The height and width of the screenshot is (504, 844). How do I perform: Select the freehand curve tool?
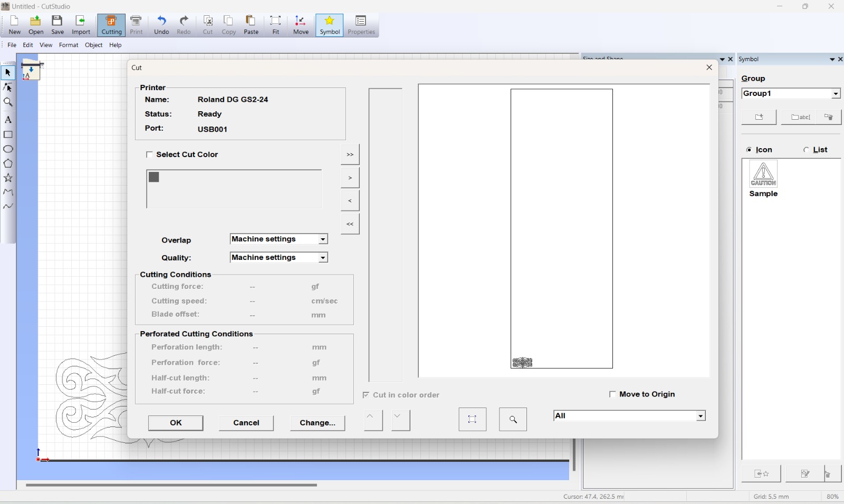click(8, 207)
